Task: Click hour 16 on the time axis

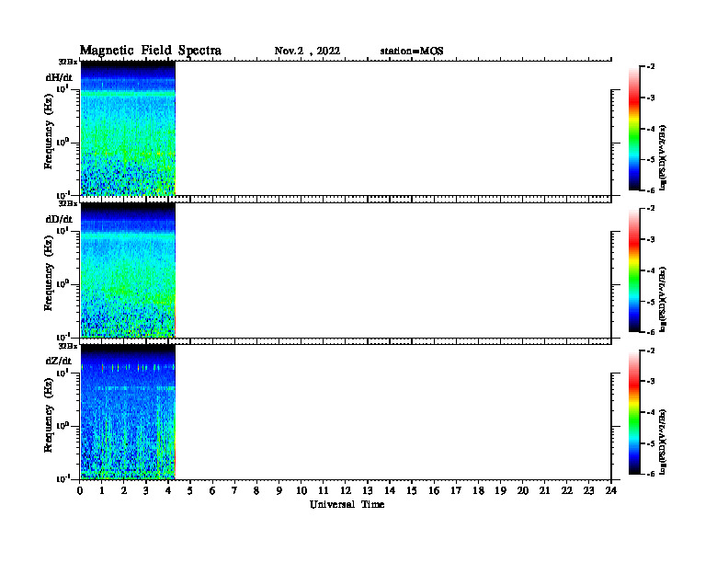Action: click(434, 490)
